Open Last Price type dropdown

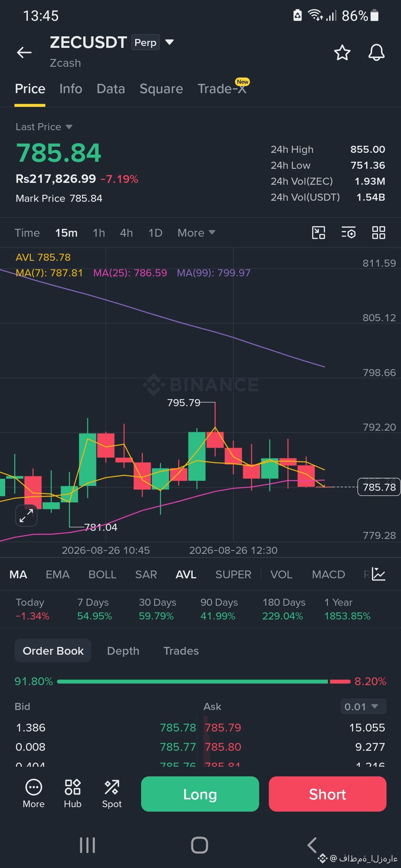(x=44, y=127)
